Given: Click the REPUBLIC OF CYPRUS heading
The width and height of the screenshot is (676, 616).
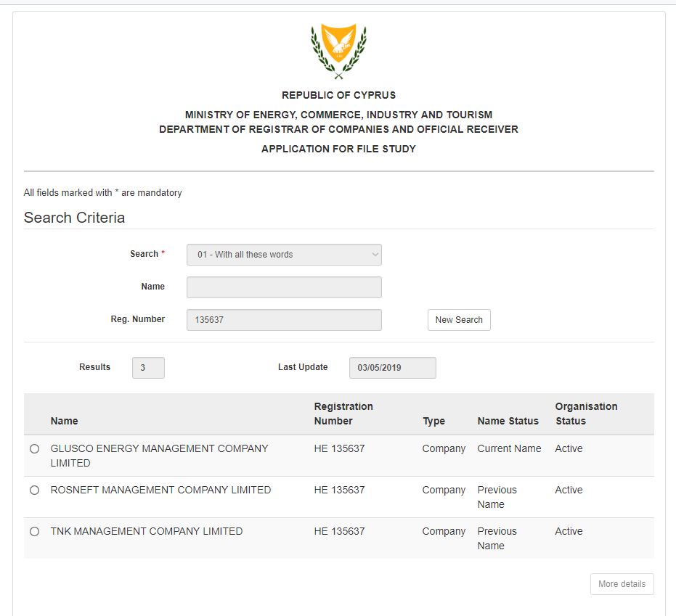Looking at the screenshot, I should point(339,95).
